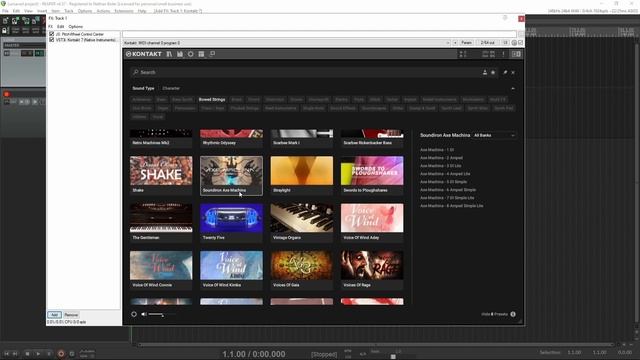640x360 pixels.
Task: Click the Remove button in FX window
Action: (71, 315)
